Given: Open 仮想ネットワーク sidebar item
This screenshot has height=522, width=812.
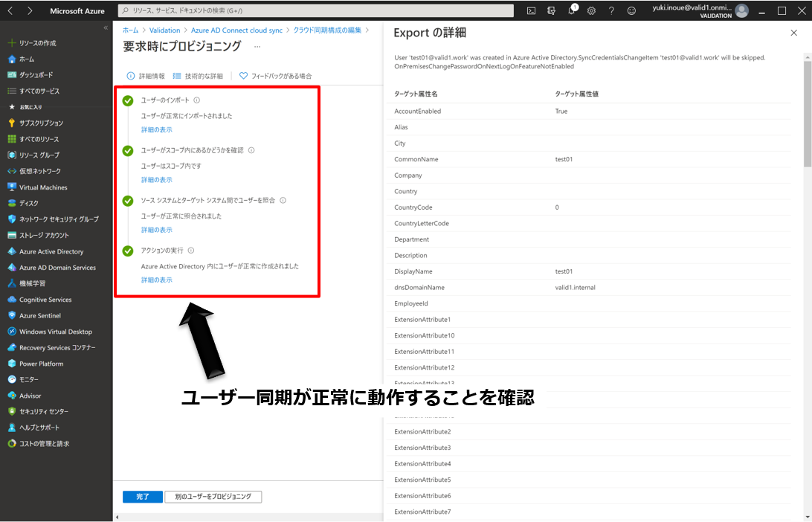Looking at the screenshot, I should point(35,172).
